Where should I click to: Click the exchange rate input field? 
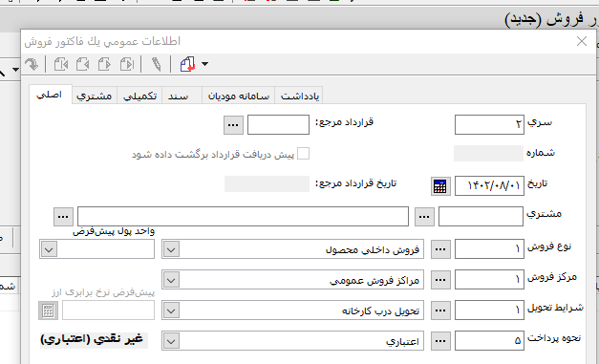tap(109, 310)
